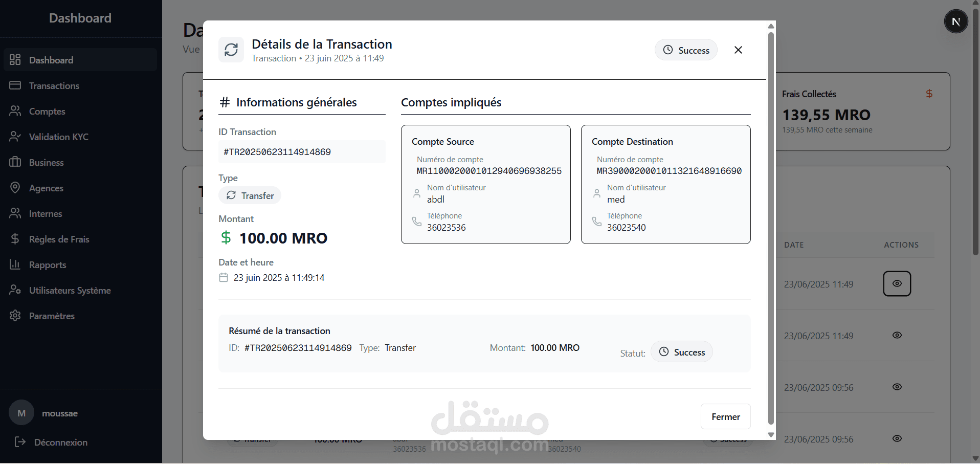The height and width of the screenshot is (464, 980).
Task: Click the Business briefcase icon
Action: pyautogui.click(x=15, y=162)
